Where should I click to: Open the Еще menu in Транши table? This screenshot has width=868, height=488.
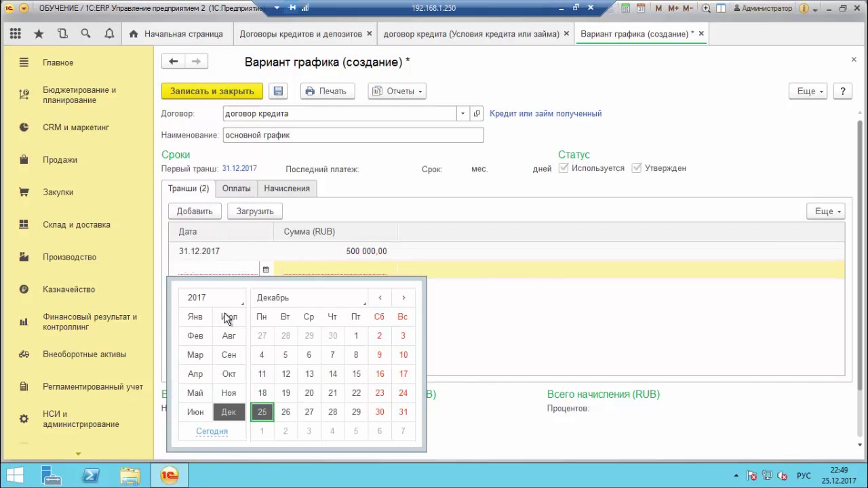click(826, 211)
